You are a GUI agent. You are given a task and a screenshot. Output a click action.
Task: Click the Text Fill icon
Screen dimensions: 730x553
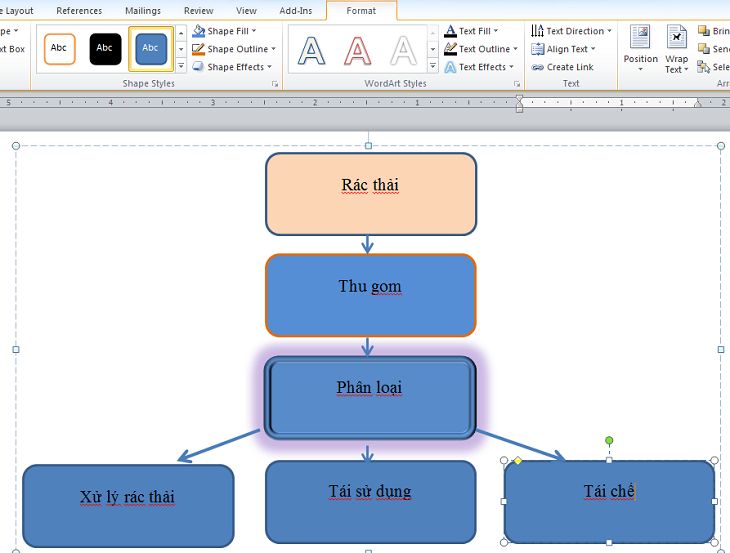click(x=450, y=31)
